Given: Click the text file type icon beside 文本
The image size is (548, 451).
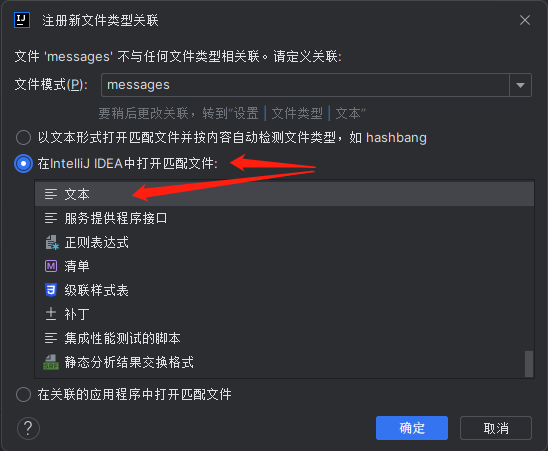Looking at the screenshot, I should (x=51, y=194).
